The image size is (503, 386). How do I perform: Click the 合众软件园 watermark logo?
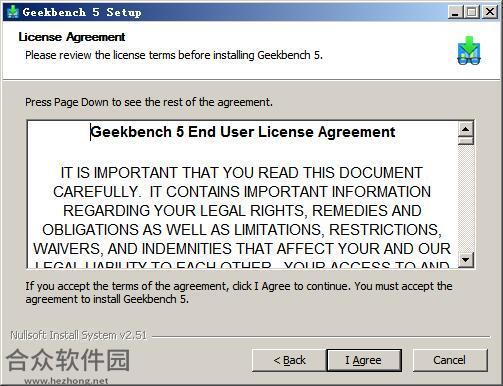(x=68, y=360)
